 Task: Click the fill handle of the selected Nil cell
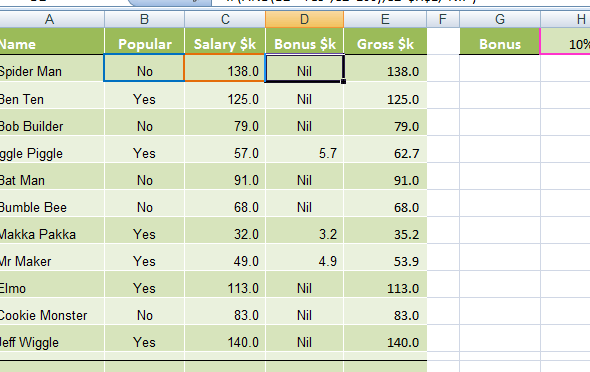click(343, 81)
